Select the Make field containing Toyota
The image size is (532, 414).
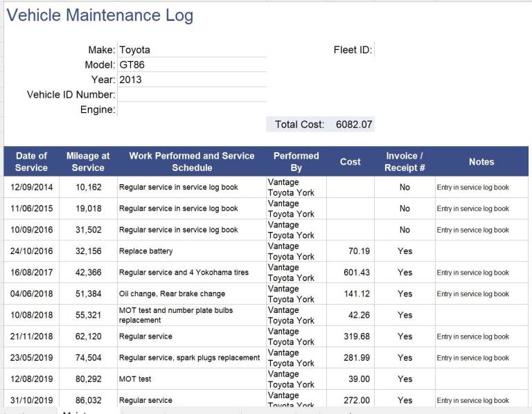click(x=191, y=50)
